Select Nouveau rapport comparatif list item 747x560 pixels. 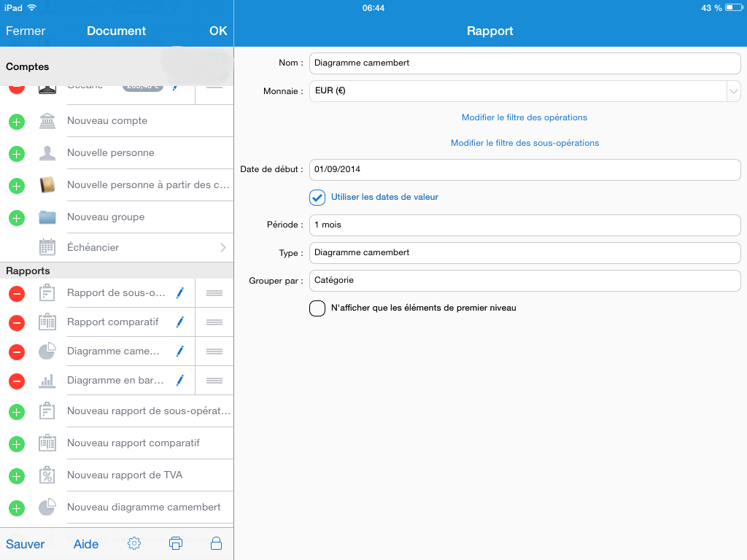[133, 443]
